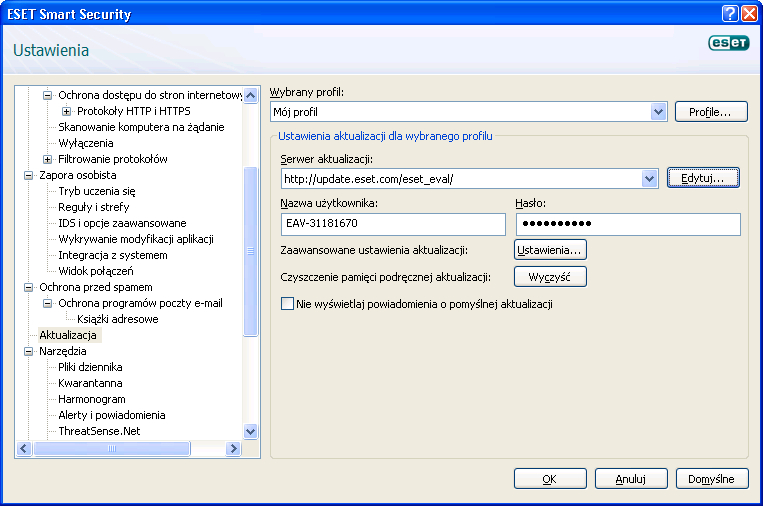Select 'Wykrywanie modyfikacji aplikacji' item
Viewport: 763px width, 506px height.
click(x=136, y=239)
